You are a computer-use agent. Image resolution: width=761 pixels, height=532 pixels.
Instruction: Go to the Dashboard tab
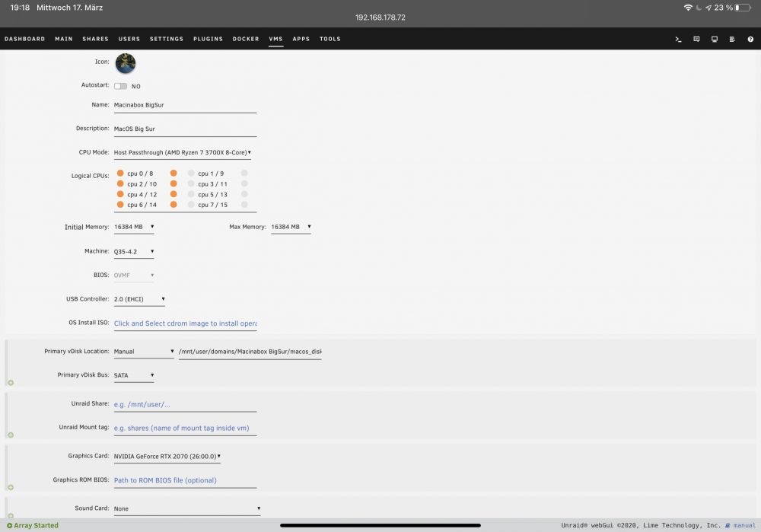25,39
